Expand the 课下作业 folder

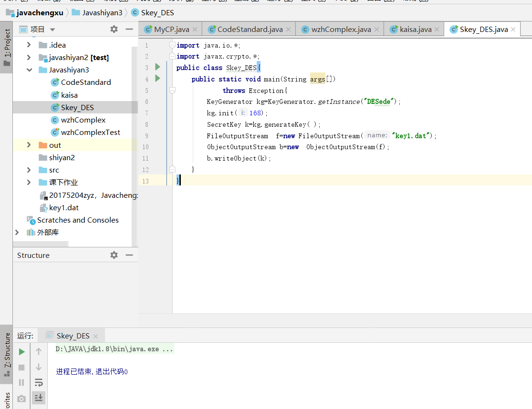point(29,182)
